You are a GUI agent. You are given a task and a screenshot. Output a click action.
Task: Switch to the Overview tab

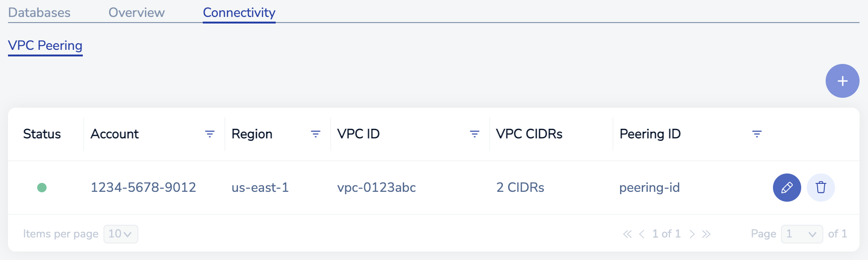[x=136, y=13]
